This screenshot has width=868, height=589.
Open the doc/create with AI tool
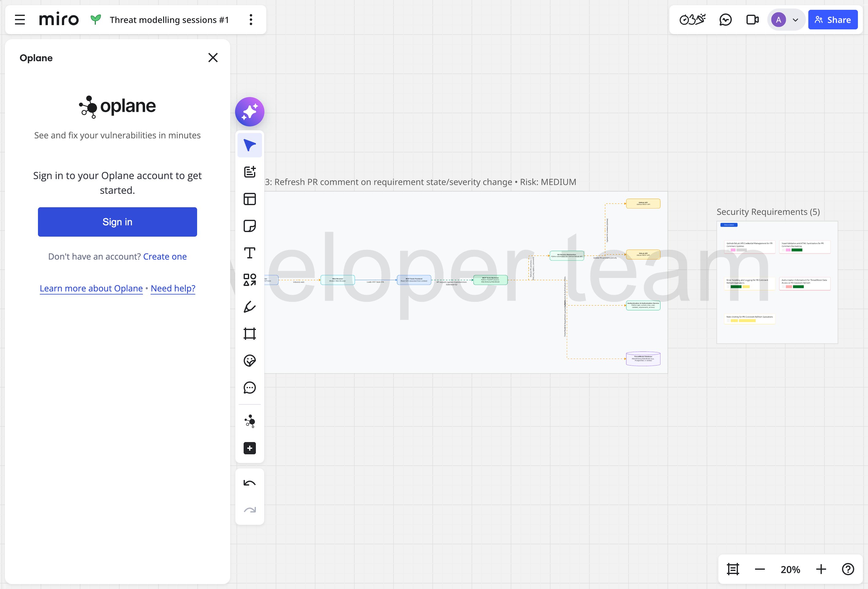click(249, 172)
